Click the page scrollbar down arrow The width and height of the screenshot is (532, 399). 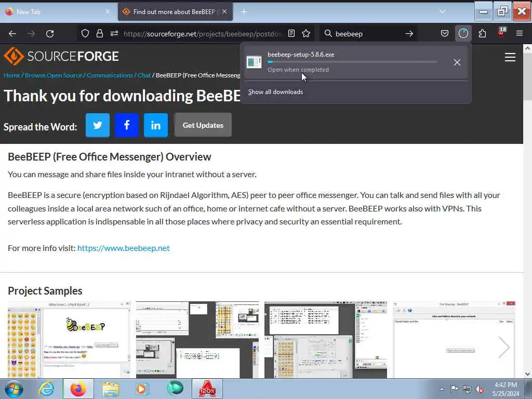528,374
